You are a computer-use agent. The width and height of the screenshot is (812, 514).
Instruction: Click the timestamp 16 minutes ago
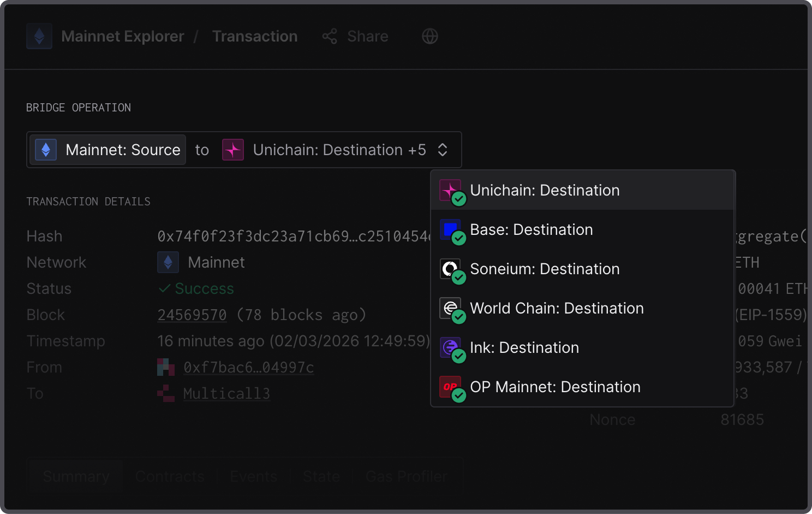(x=294, y=341)
